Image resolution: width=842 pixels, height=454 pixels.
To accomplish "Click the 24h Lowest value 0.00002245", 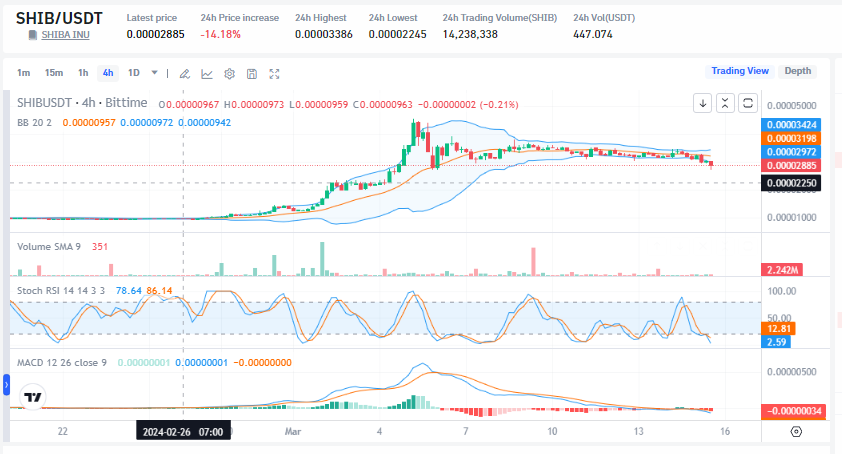I will 397,34.
